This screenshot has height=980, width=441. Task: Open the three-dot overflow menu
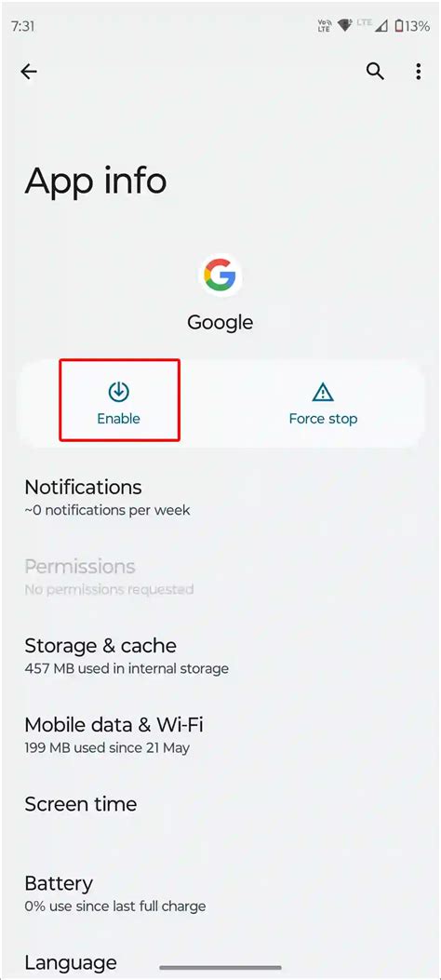click(419, 72)
